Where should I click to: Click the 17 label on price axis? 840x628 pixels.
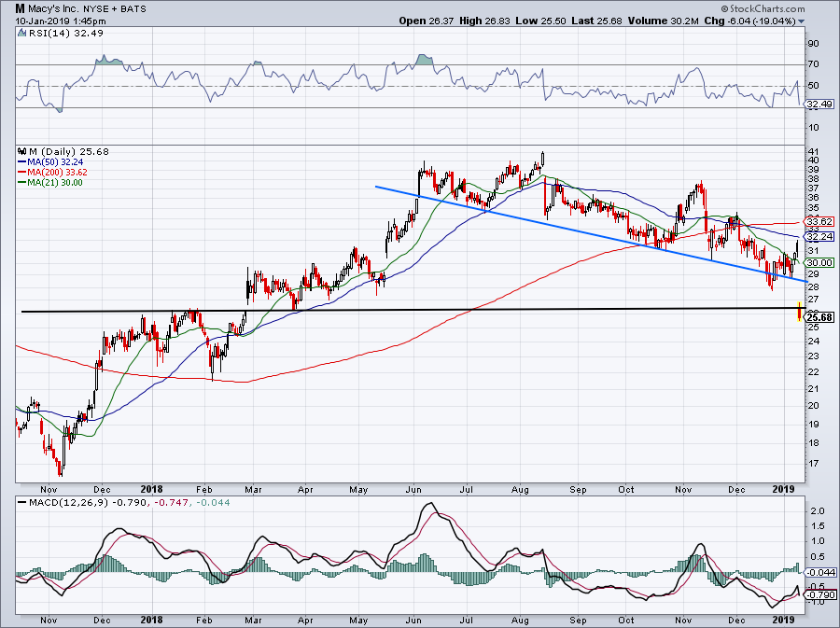813,463
